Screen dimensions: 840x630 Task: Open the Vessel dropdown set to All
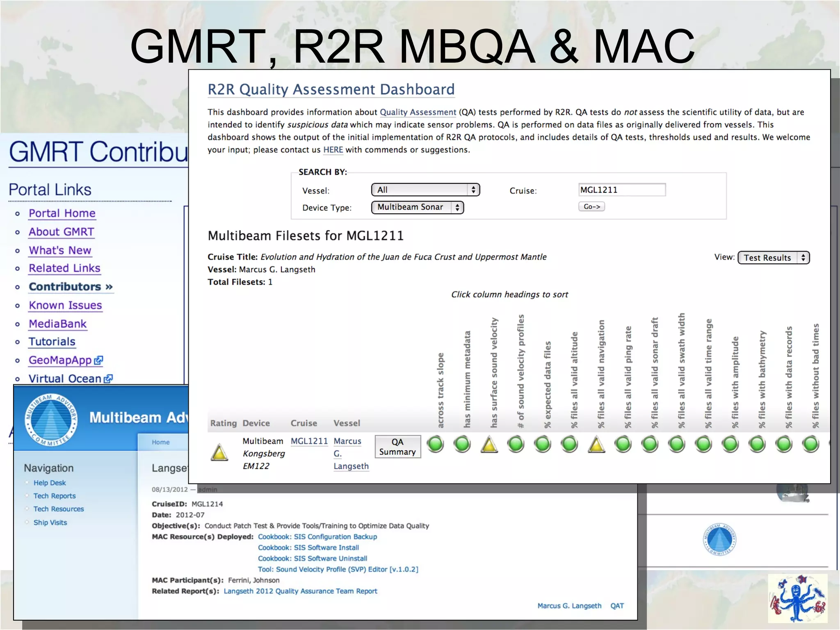tap(425, 189)
